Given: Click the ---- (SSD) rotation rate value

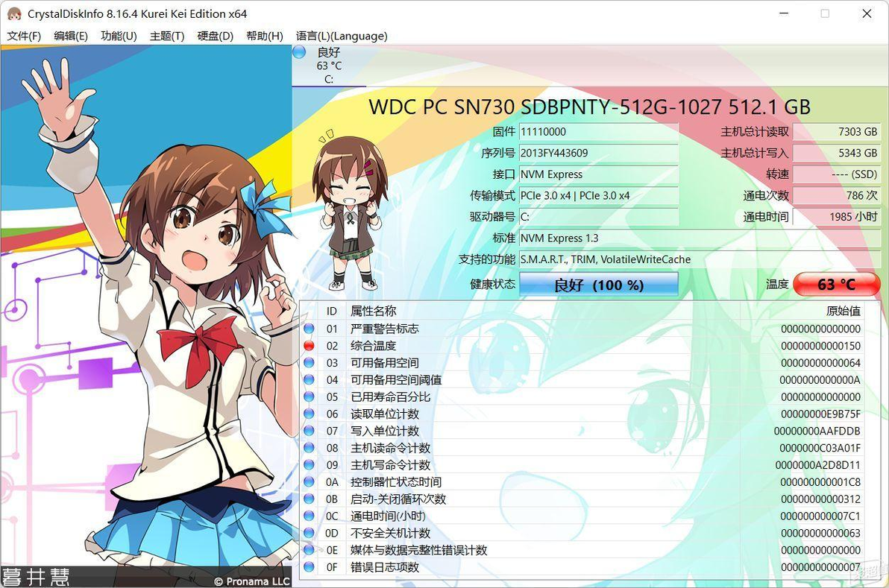Looking at the screenshot, I should 836,174.
